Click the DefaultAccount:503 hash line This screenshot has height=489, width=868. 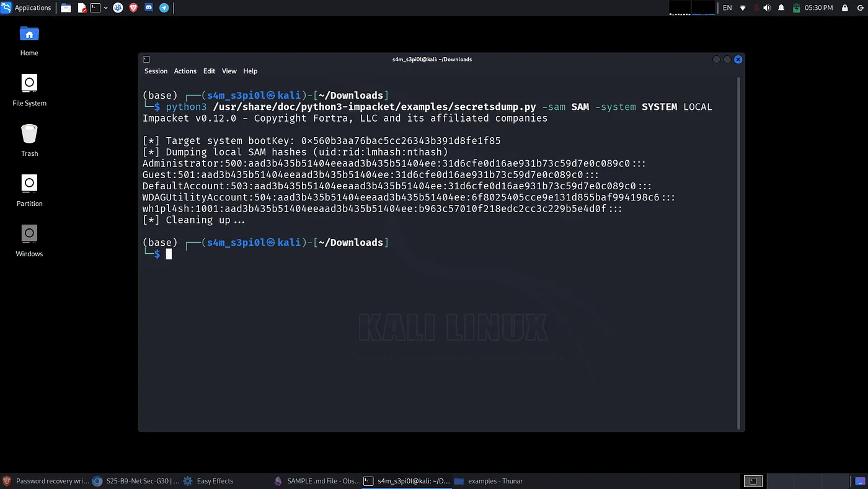(397, 186)
